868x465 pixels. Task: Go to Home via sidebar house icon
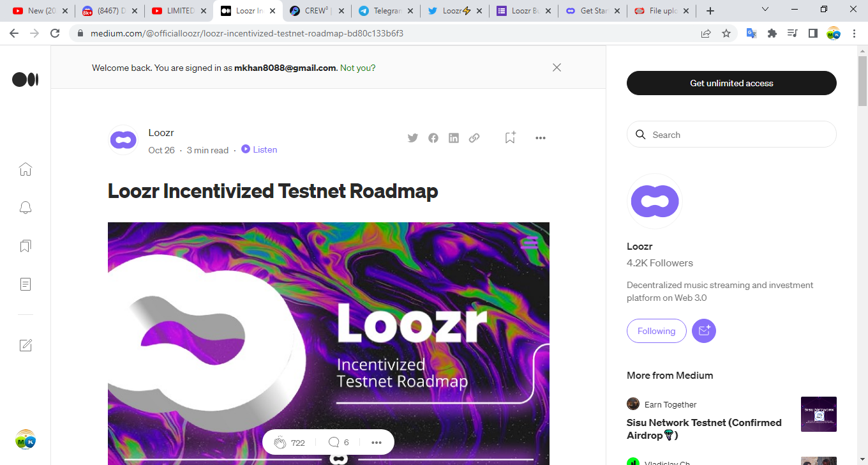26,169
